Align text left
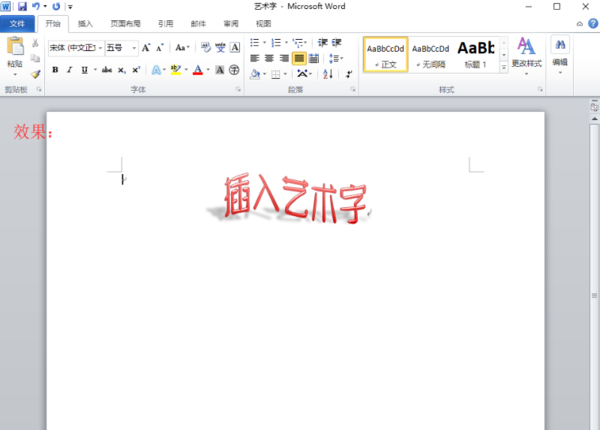Viewport: 600px width, 430px height. click(255, 58)
